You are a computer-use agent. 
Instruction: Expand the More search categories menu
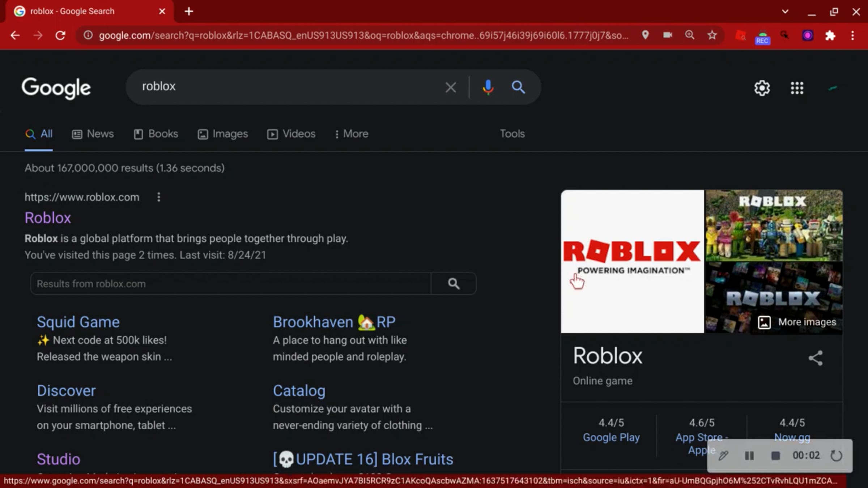click(351, 134)
